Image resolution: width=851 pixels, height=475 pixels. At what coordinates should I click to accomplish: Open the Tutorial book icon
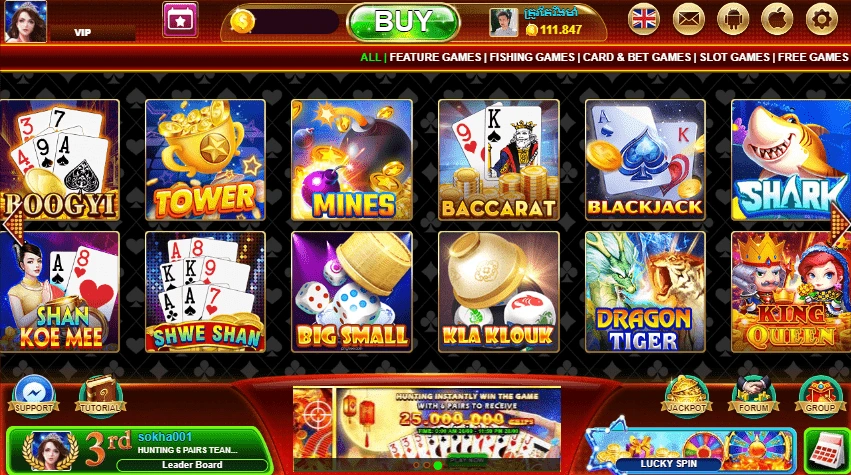100,397
